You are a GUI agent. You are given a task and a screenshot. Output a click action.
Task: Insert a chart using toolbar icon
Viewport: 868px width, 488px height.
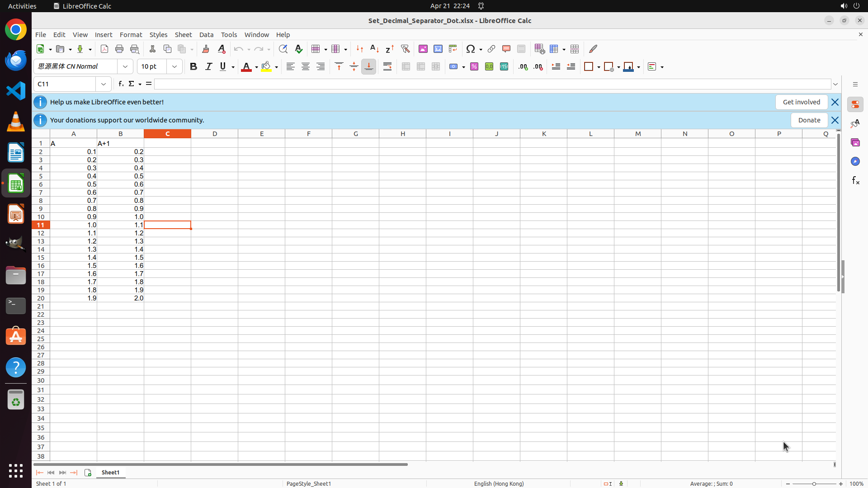438,49
